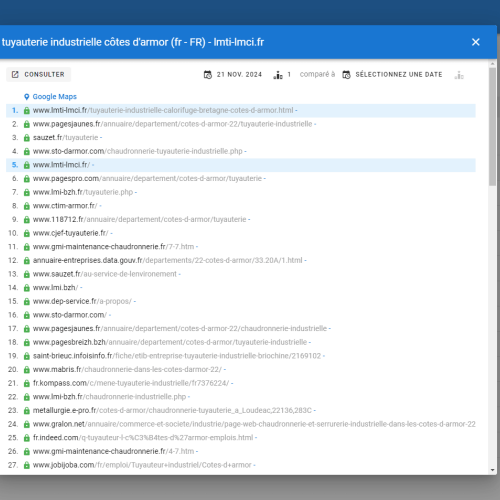Open result 2 pagesjaunes.fr tuyauterie-industrielle link
This screenshot has width=500, height=500.
172,124
